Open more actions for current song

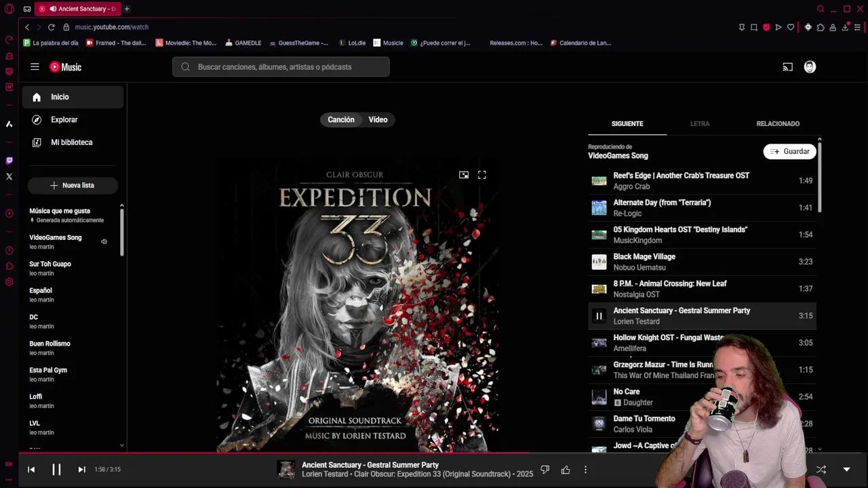(585, 469)
